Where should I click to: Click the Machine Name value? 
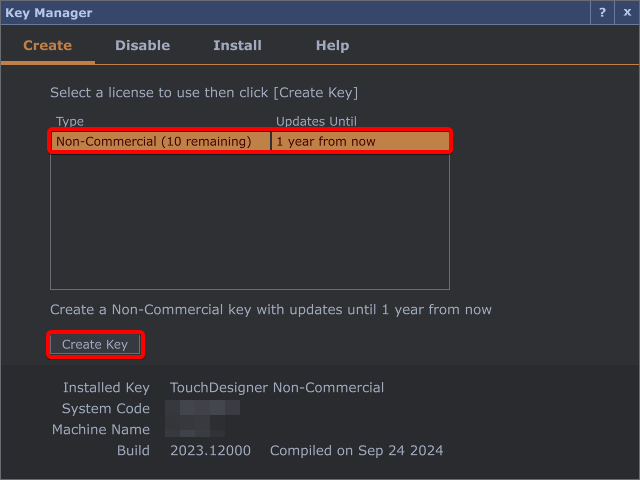pyautogui.click(x=195, y=429)
